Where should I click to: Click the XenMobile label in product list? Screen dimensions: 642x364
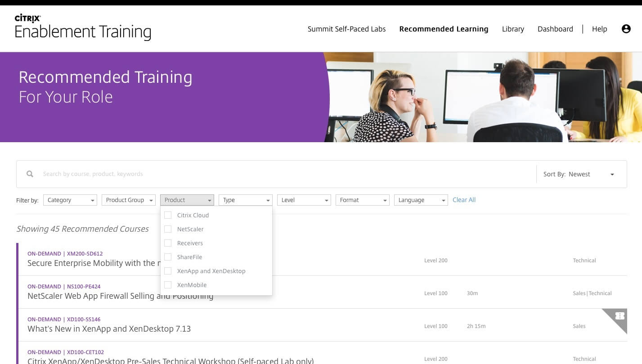pyautogui.click(x=192, y=285)
